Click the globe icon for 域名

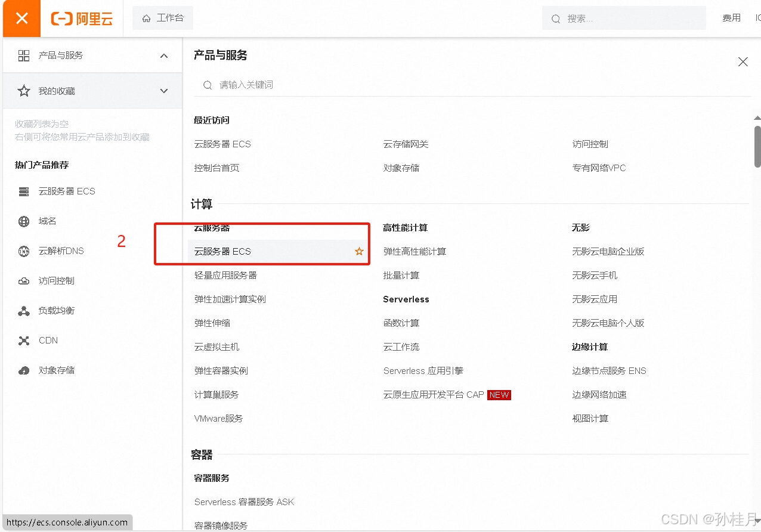pyautogui.click(x=24, y=221)
